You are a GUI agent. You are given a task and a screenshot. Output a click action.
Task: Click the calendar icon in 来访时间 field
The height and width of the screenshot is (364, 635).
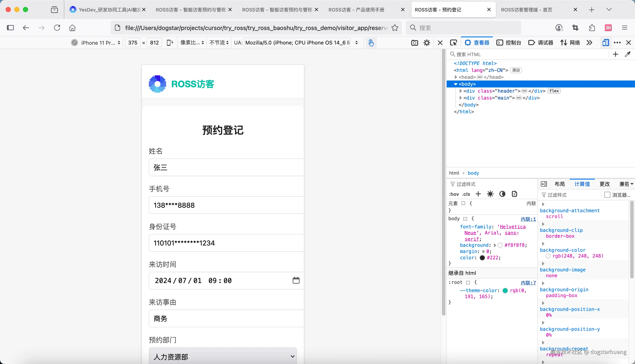pyautogui.click(x=296, y=280)
